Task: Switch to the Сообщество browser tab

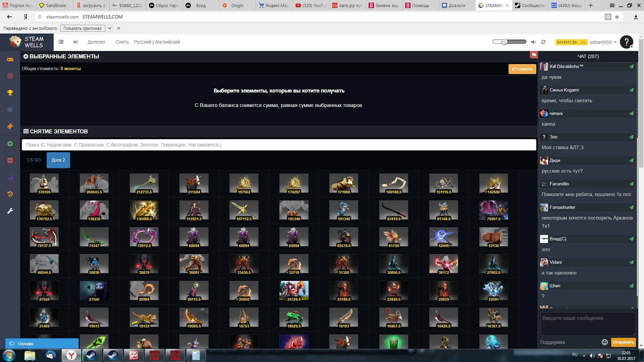Action: [x=530, y=5]
